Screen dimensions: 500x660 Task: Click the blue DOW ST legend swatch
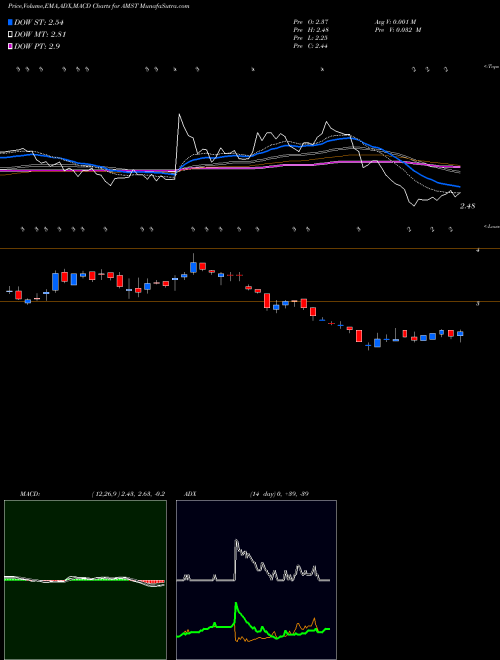[x=10, y=22]
